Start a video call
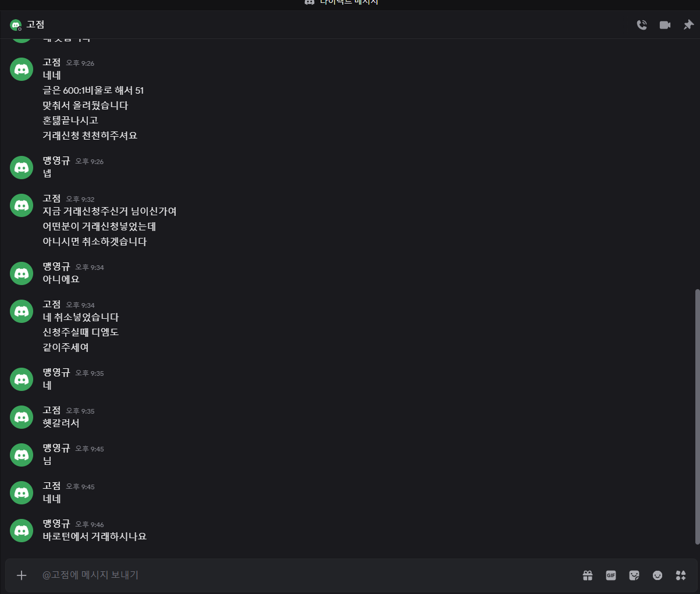 click(665, 25)
